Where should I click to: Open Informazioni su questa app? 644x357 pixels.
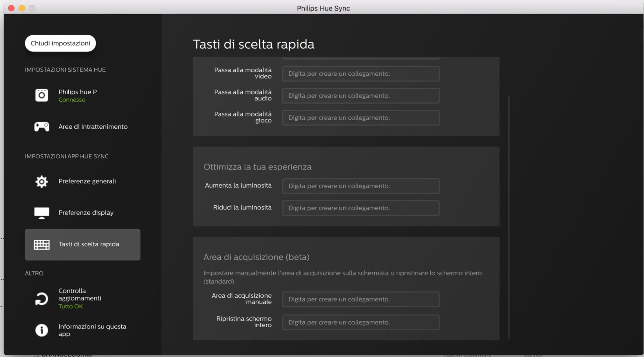pos(82,330)
